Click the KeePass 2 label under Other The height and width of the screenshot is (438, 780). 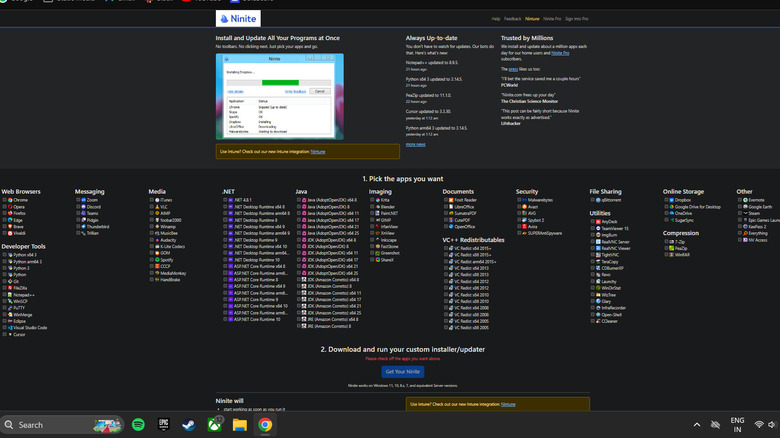757,226
